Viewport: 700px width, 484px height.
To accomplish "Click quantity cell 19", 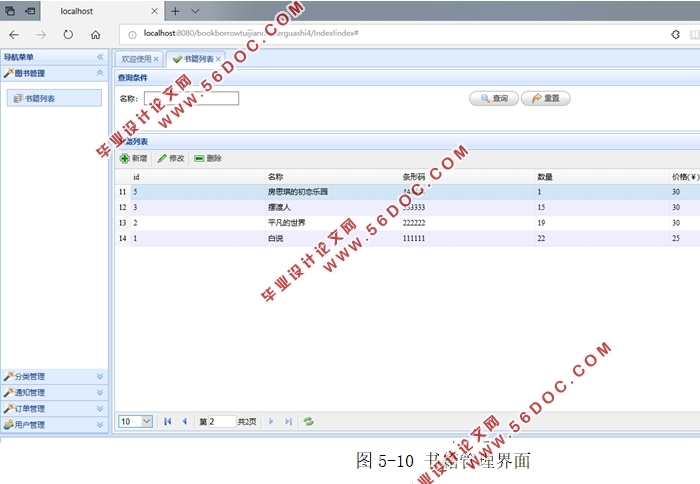I will [603, 223].
